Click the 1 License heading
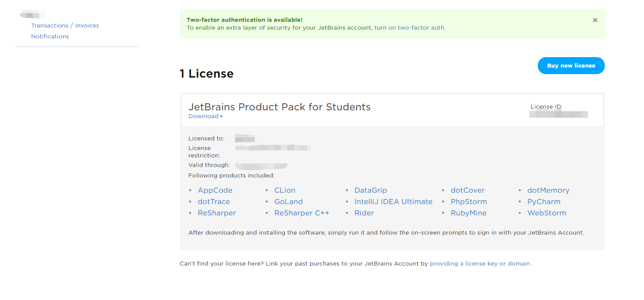The width and height of the screenshot is (644, 300). tap(207, 74)
